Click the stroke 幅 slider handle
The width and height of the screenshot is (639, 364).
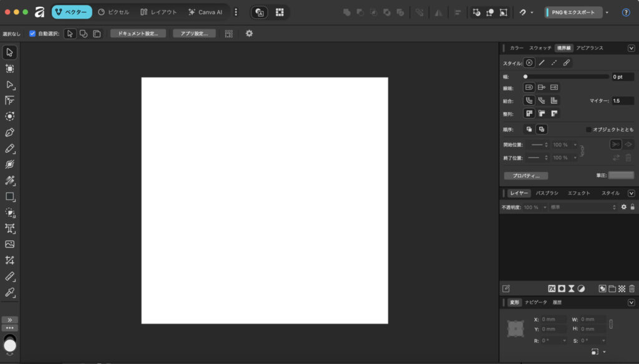click(525, 77)
